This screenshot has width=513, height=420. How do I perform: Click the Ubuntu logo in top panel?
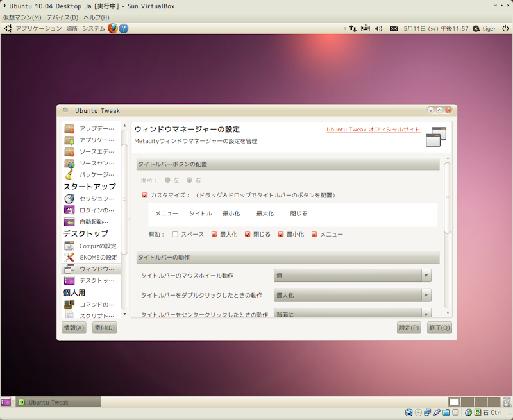point(8,28)
